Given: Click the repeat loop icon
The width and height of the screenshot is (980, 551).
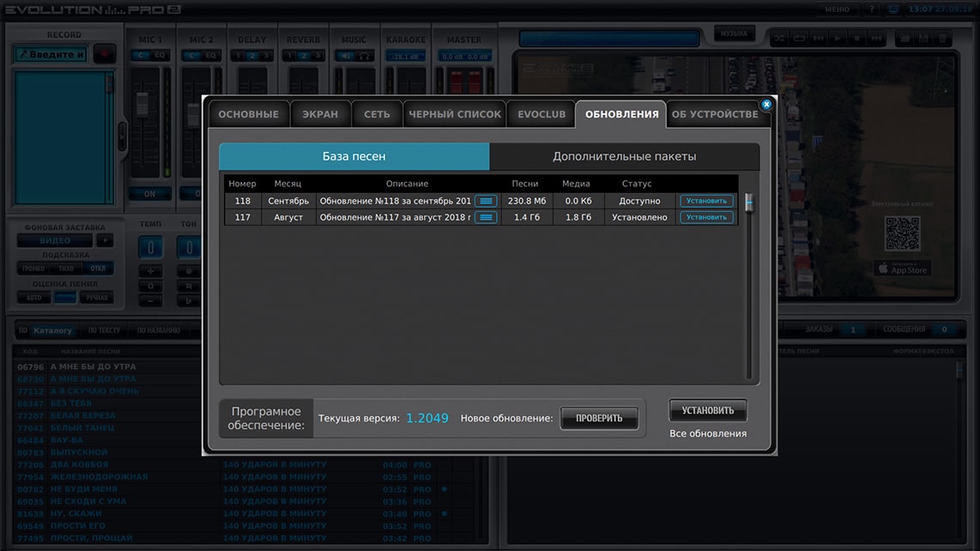Looking at the screenshot, I should [799, 39].
